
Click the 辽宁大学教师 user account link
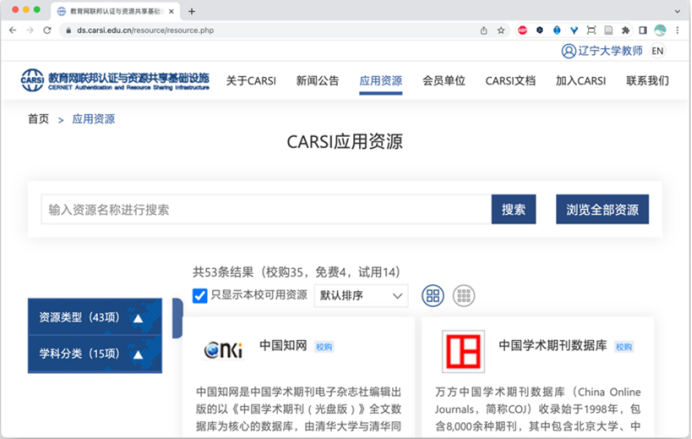pyautogui.click(x=610, y=51)
